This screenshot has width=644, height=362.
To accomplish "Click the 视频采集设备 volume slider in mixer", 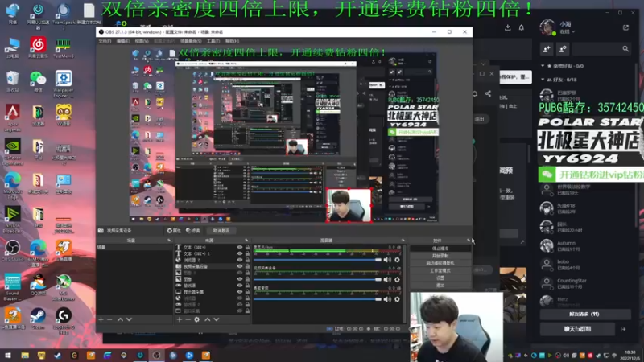I will pyautogui.click(x=318, y=279).
